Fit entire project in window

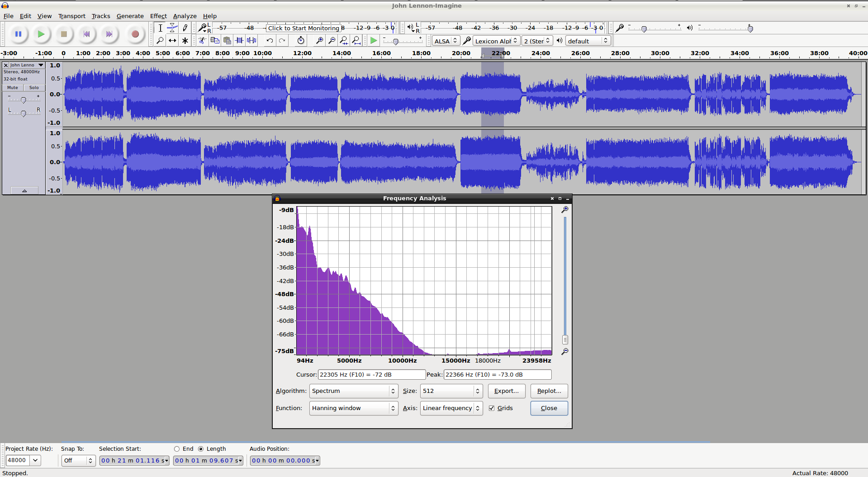tap(356, 41)
